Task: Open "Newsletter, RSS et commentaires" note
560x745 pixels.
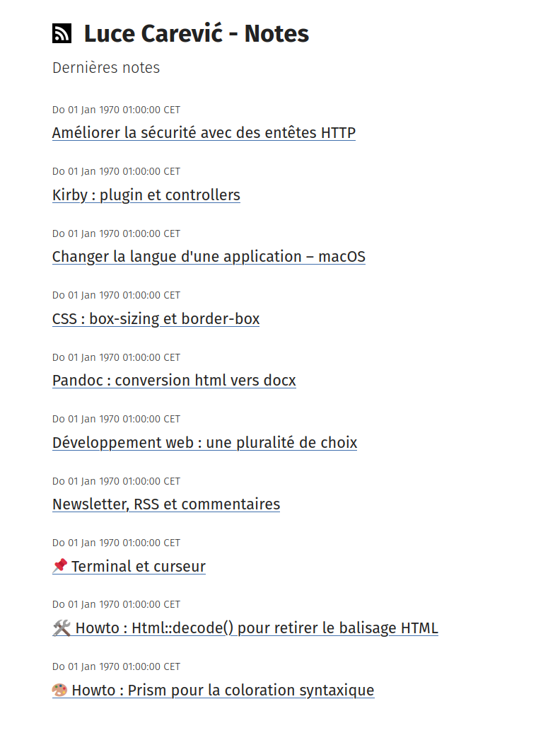Action: [x=166, y=504]
